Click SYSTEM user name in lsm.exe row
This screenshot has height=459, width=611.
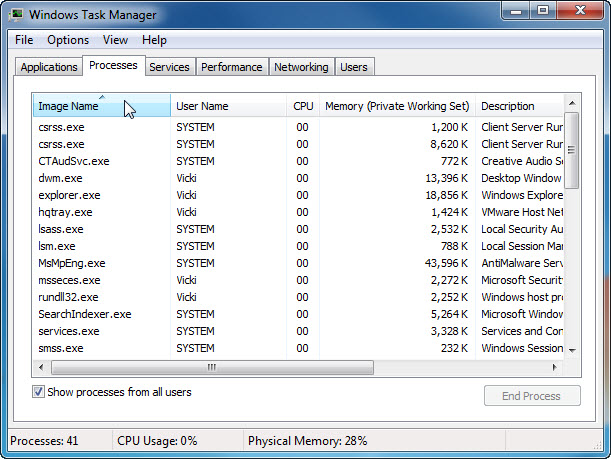(195, 246)
